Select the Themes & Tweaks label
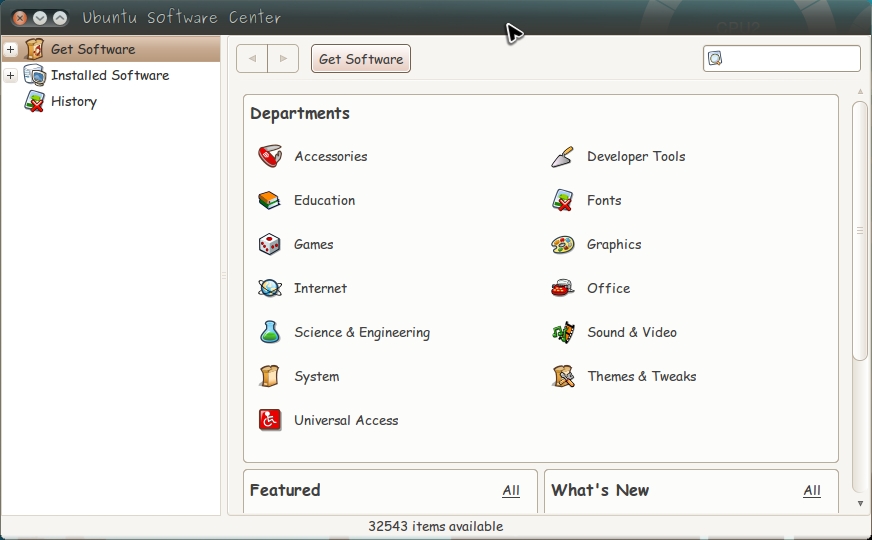The height and width of the screenshot is (540, 872). (642, 376)
